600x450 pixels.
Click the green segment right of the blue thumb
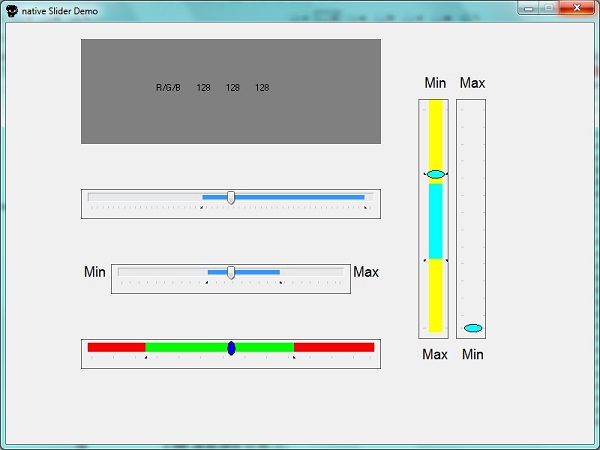pyautogui.click(x=264, y=347)
